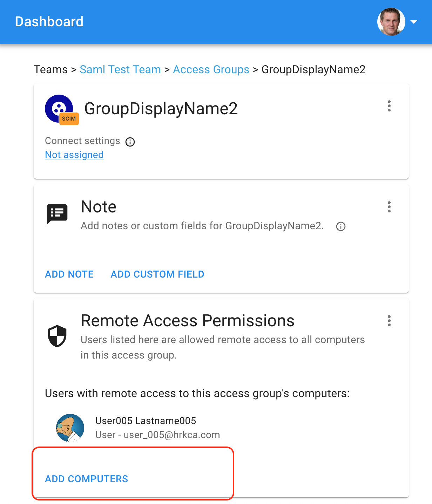Go to Saml Test Team breadcrumb

point(120,69)
